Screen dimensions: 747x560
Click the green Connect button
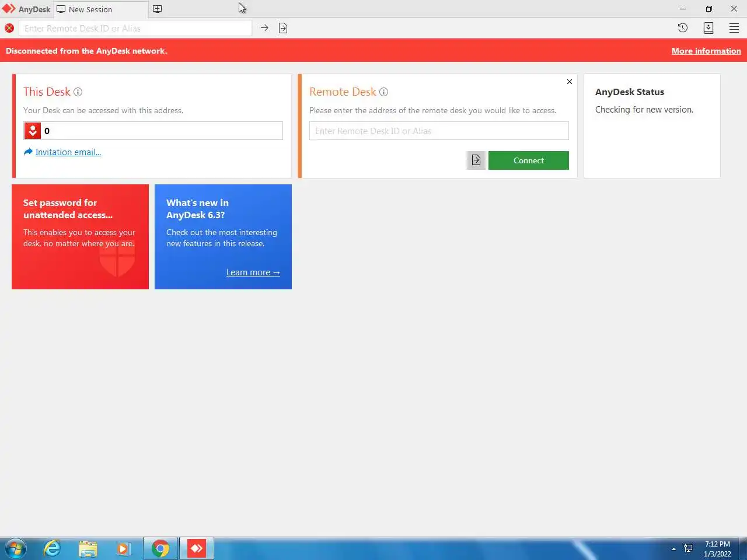pos(529,160)
